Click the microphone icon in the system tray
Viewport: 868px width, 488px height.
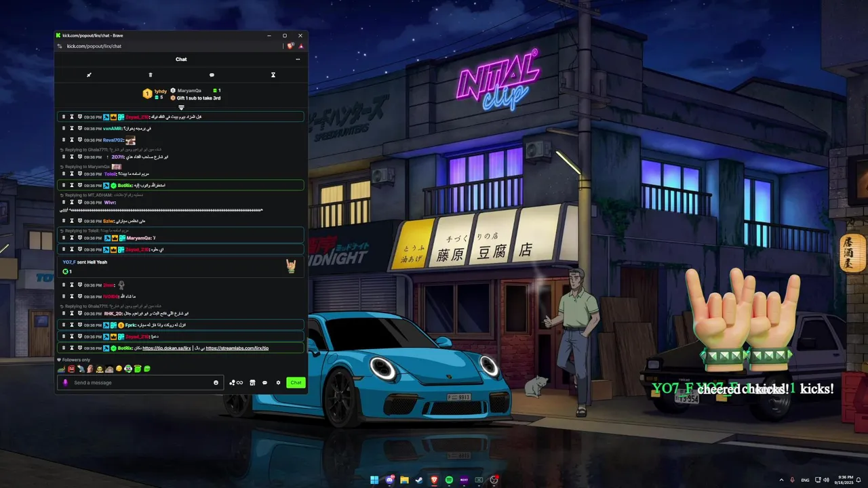tap(792, 480)
